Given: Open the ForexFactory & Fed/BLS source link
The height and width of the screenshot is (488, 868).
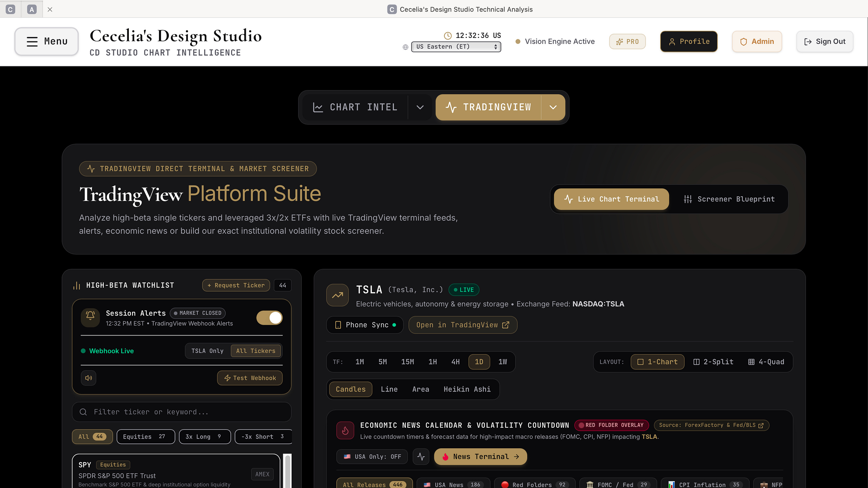Looking at the screenshot, I should 711,425.
